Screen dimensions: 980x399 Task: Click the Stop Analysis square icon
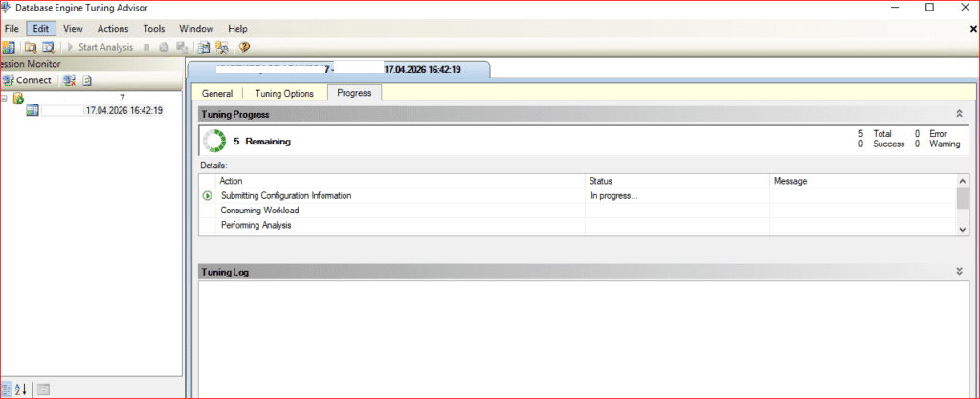[x=145, y=46]
